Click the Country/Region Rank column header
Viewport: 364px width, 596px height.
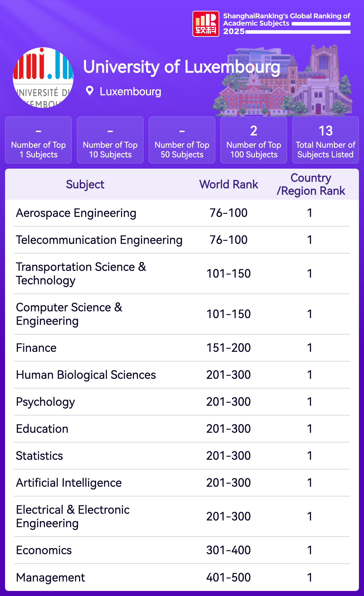[311, 184]
